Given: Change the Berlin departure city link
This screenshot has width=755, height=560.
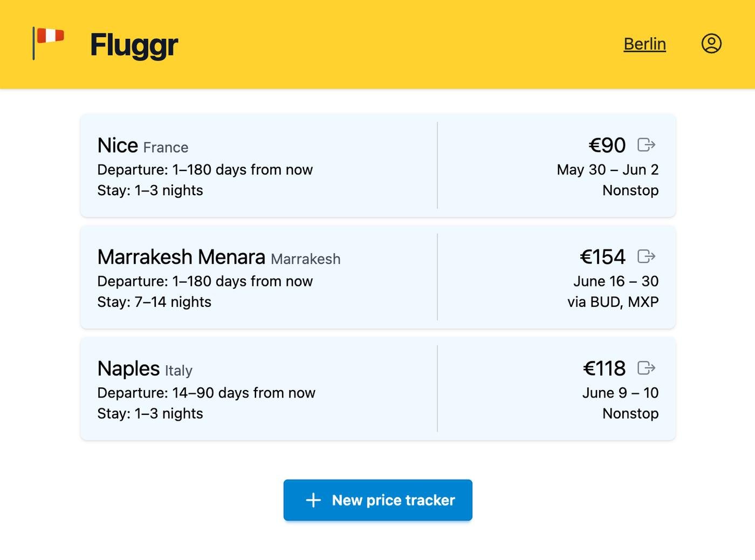Looking at the screenshot, I should (644, 44).
